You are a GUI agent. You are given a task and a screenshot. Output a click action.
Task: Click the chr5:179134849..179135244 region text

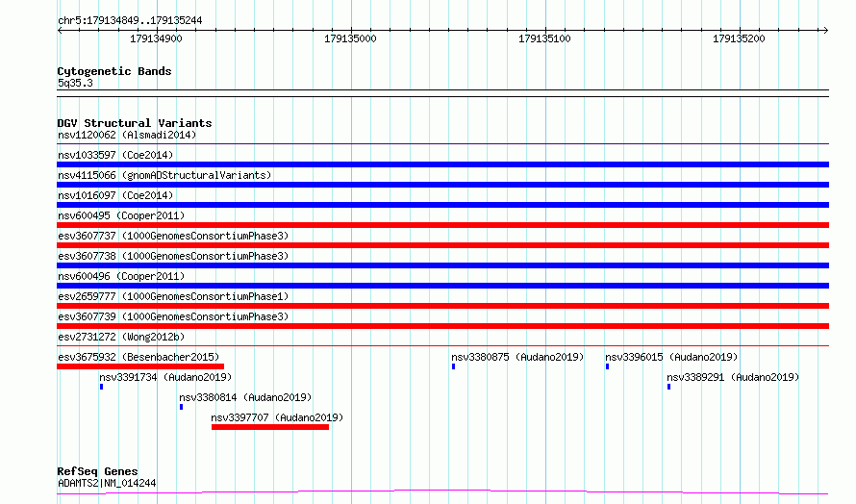point(130,20)
